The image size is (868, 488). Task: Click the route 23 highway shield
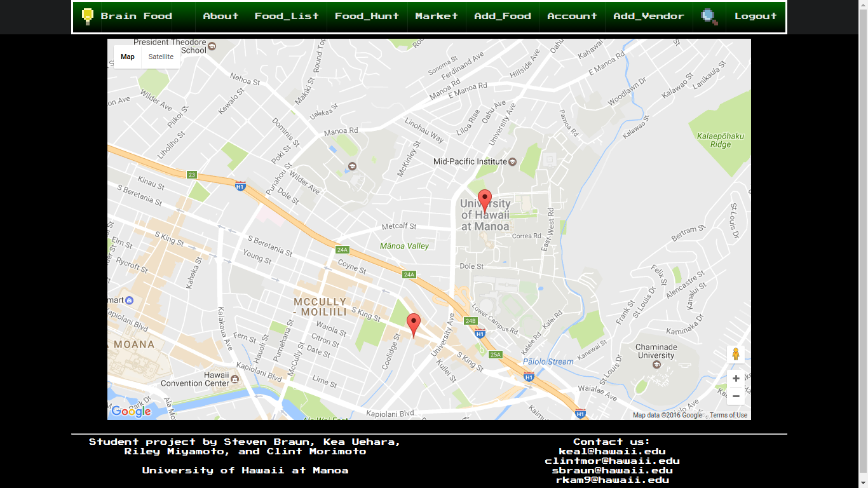point(191,174)
